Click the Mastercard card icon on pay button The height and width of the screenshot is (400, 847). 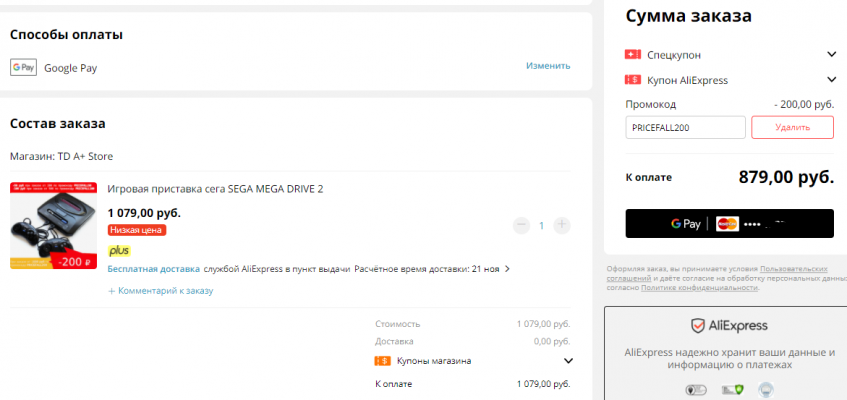tap(727, 224)
